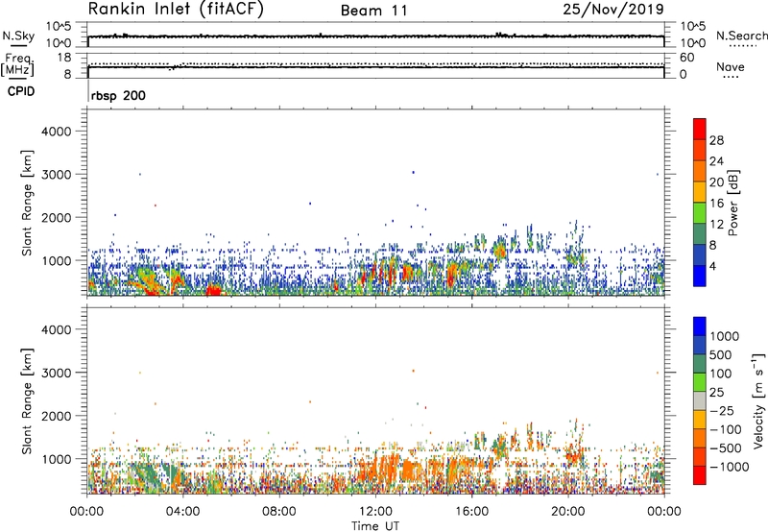Click the 'Time UT' axis label

click(x=375, y=526)
